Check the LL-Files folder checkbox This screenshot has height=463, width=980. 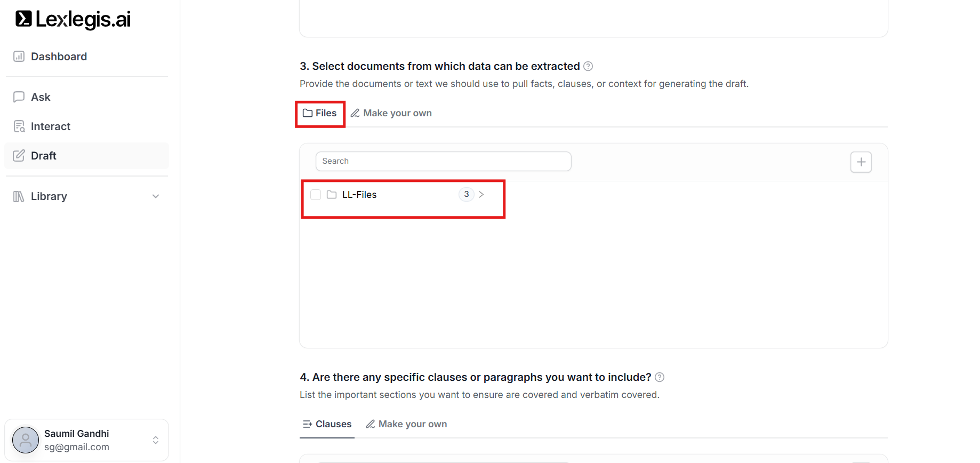point(316,195)
